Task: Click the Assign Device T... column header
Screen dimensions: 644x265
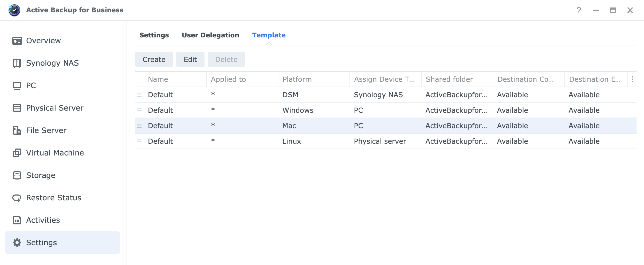Action: pyautogui.click(x=386, y=79)
